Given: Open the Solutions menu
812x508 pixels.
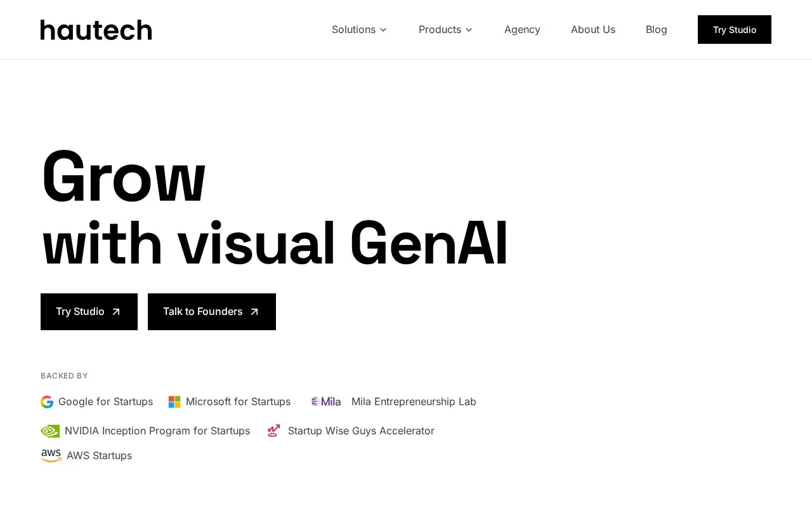Looking at the screenshot, I should point(359,30).
